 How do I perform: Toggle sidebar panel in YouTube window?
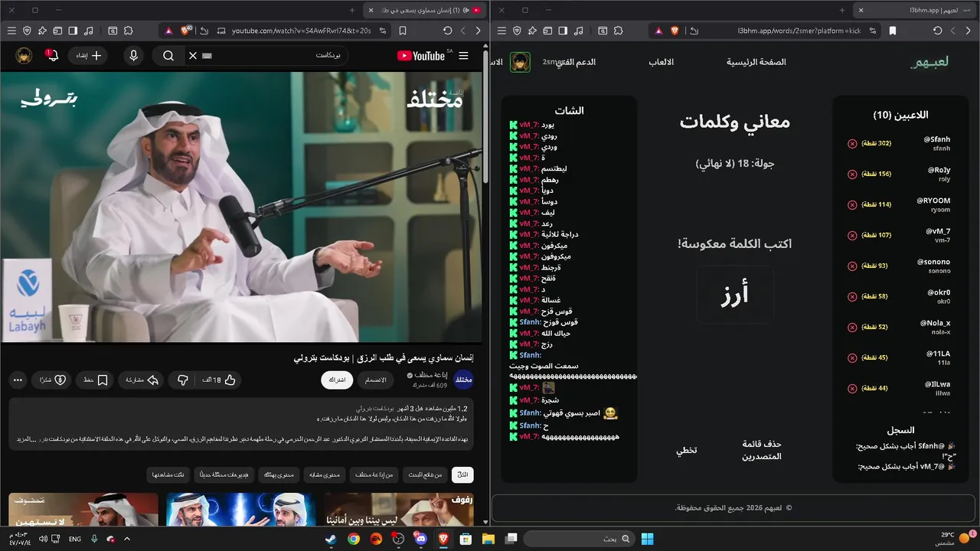(x=73, y=31)
